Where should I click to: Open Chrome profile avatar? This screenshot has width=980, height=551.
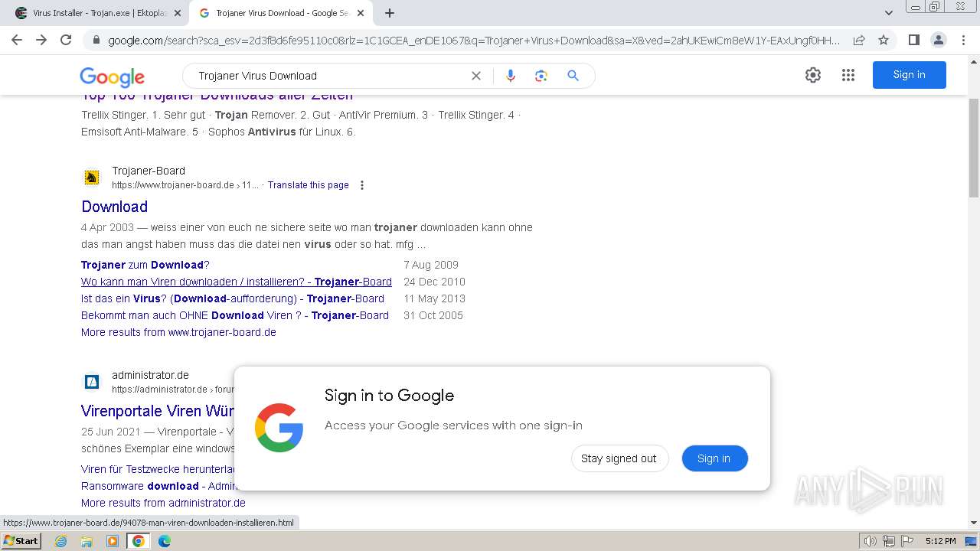pyautogui.click(x=939, y=40)
